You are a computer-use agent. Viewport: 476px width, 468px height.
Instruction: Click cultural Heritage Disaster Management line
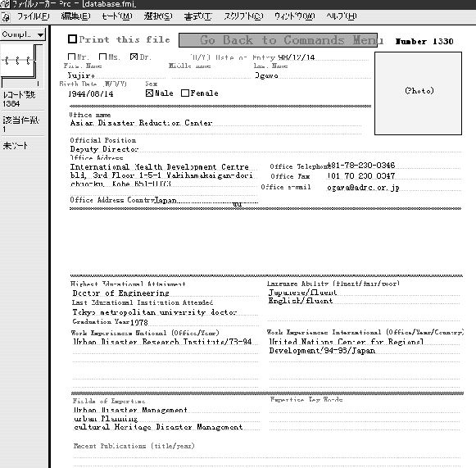click(166, 427)
